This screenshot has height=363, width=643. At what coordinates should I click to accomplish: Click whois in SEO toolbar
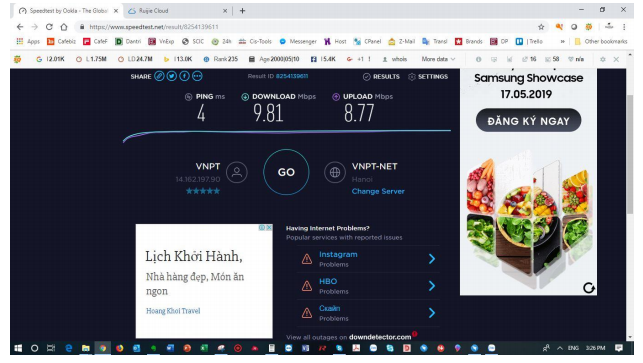click(394, 59)
